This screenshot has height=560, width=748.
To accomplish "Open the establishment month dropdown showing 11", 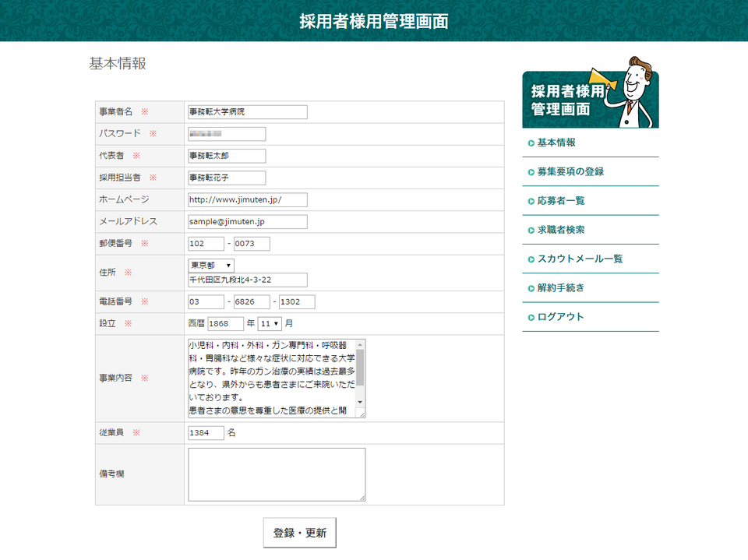I will point(270,324).
